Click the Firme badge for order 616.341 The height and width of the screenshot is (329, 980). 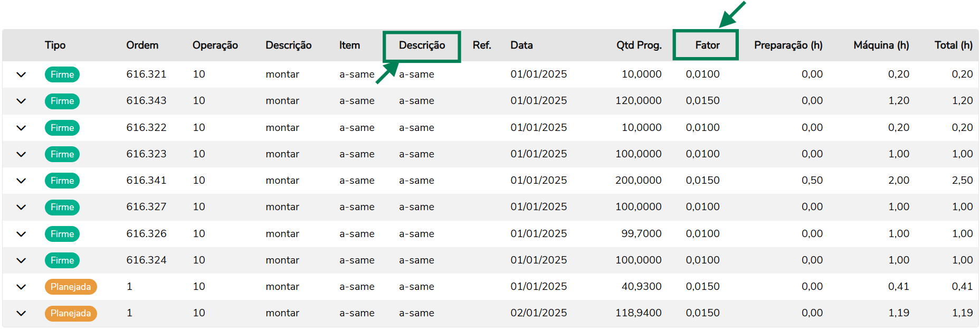click(62, 181)
